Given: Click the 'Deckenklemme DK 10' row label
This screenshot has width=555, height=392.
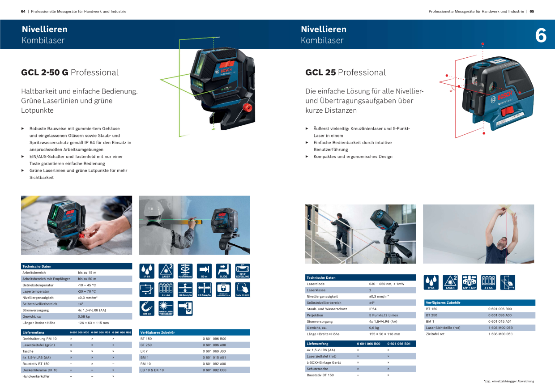Looking at the screenshot, I should tap(40, 370).
